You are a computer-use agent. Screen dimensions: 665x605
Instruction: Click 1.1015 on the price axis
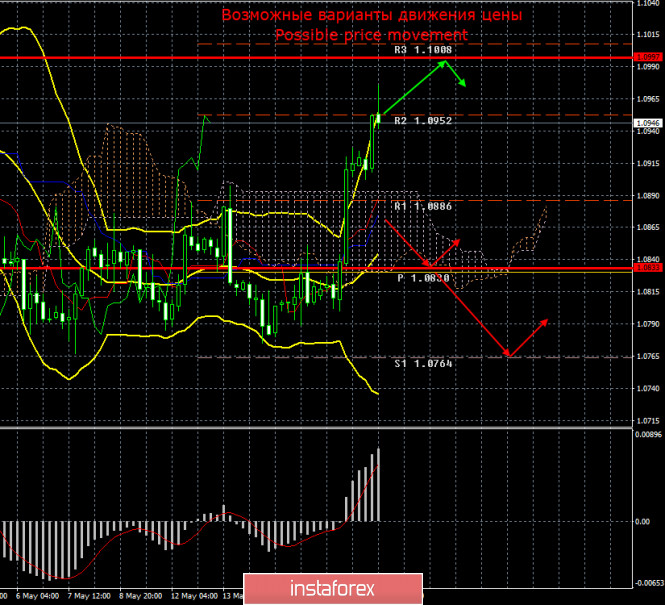click(648, 35)
